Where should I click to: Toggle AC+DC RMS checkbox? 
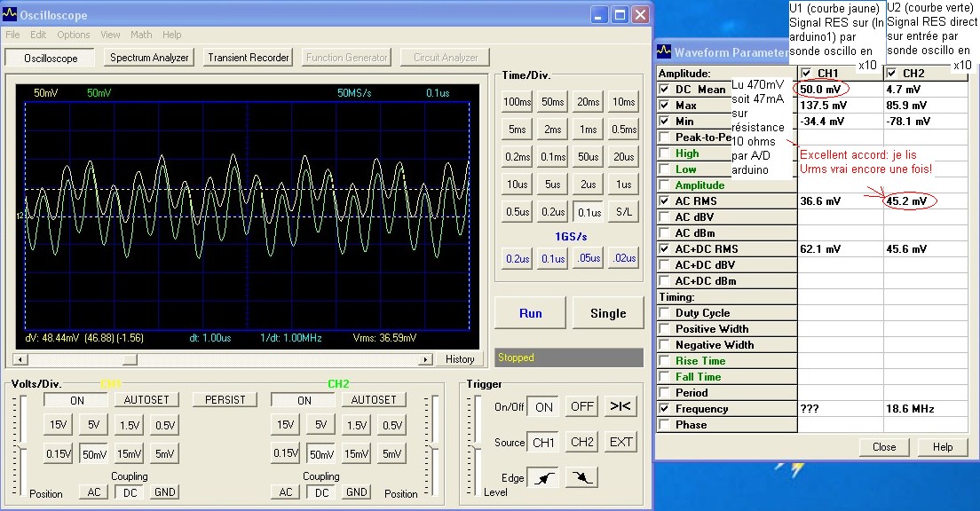(x=664, y=248)
